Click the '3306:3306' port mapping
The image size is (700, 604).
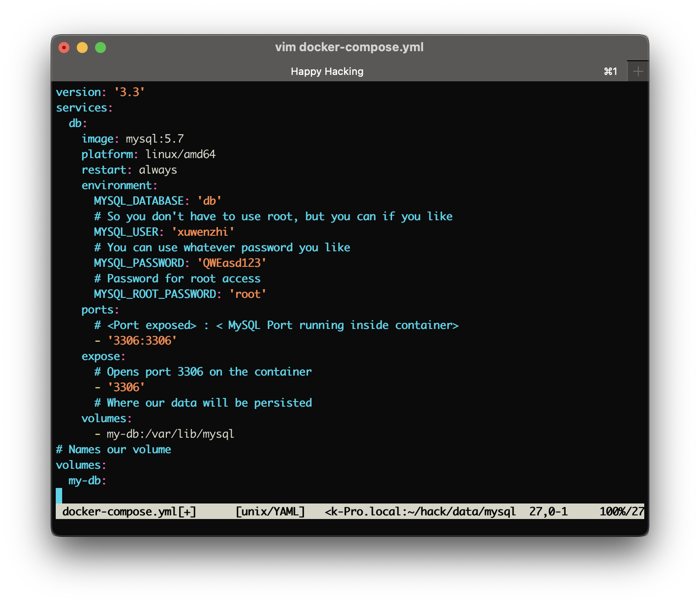point(142,341)
